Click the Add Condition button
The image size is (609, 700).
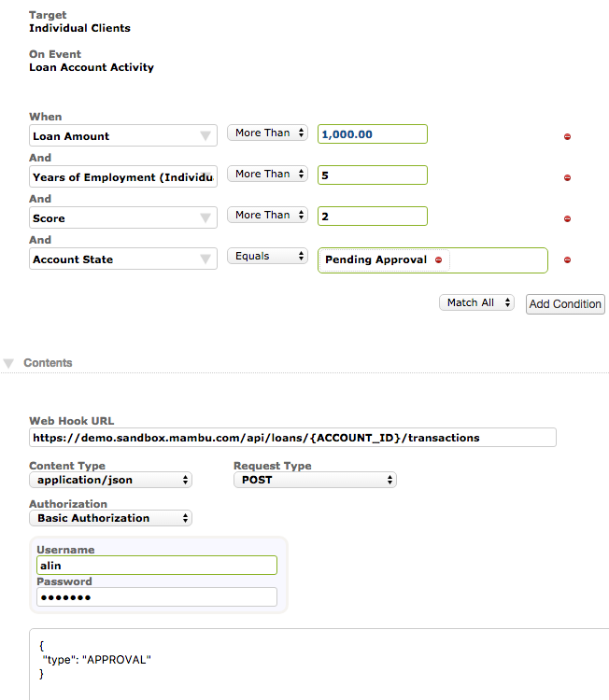(x=565, y=304)
